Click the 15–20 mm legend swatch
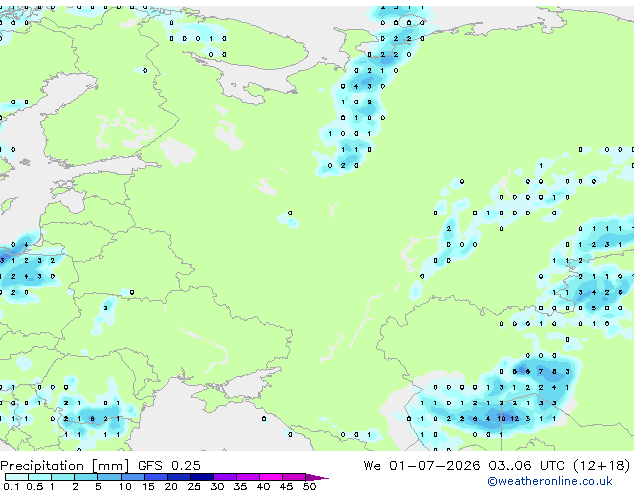Image resolution: width=634 pixels, height=490 pixels. tap(156, 477)
